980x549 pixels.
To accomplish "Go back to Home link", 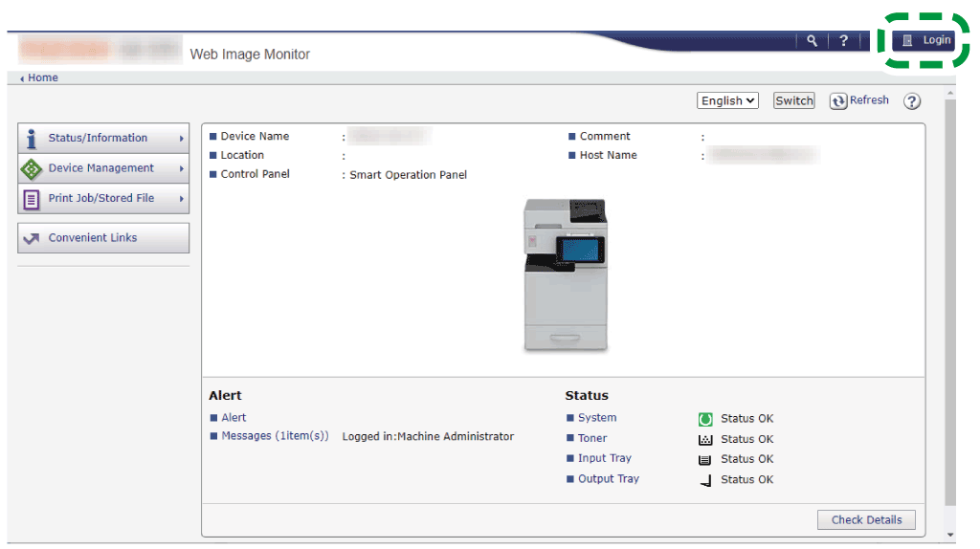I will click(x=42, y=77).
